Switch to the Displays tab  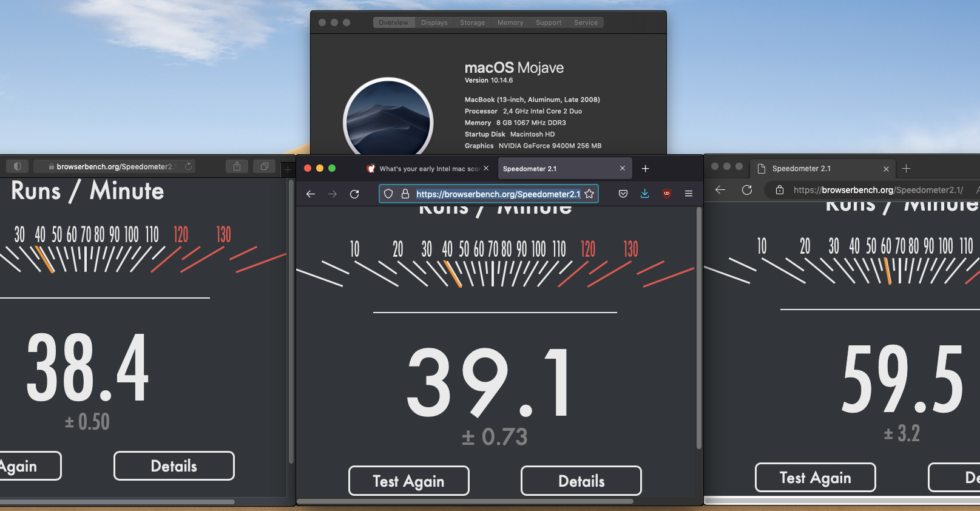click(434, 22)
